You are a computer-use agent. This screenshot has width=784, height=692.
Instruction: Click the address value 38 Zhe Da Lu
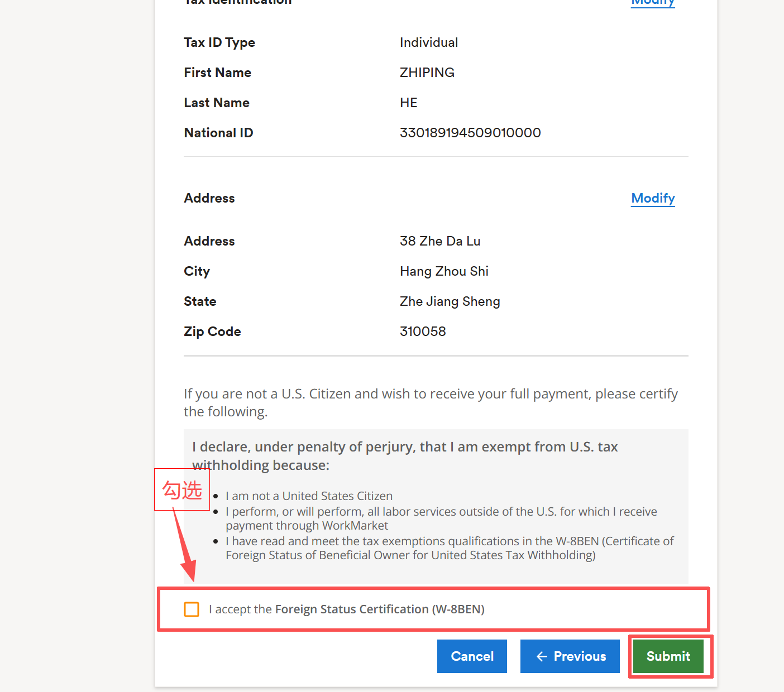pyautogui.click(x=440, y=241)
